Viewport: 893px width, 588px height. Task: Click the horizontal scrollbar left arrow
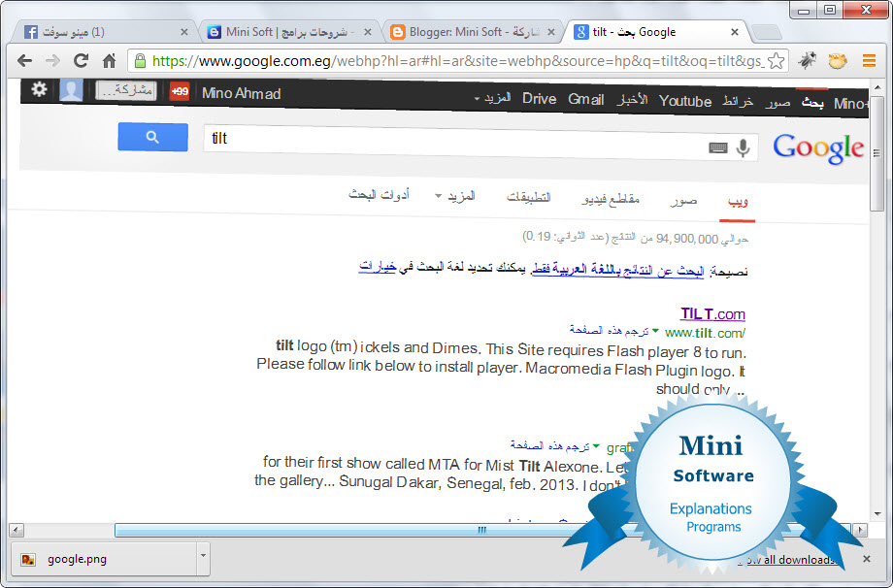(17, 530)
